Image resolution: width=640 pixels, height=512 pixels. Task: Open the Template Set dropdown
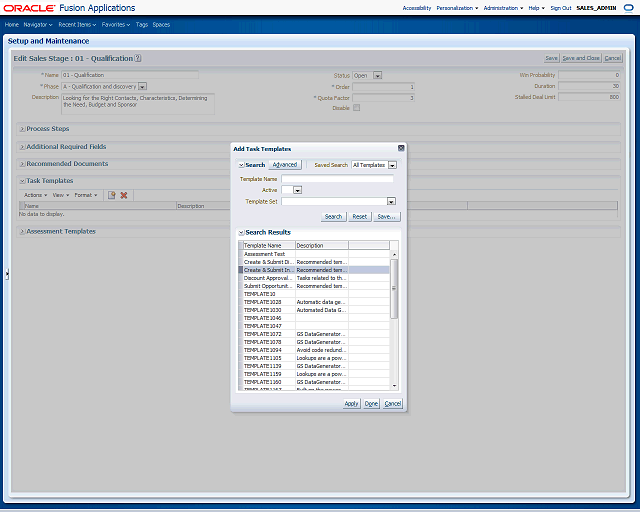point(391,201)
